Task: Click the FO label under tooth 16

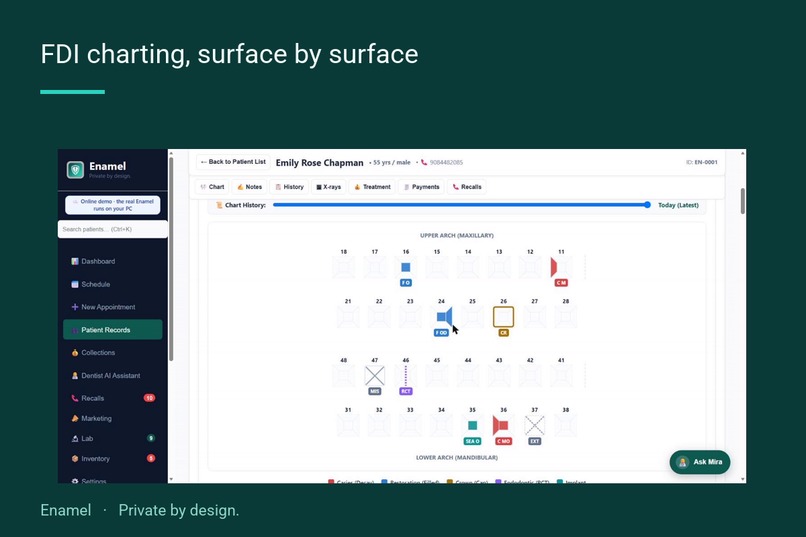Action: tap(406, 283)
